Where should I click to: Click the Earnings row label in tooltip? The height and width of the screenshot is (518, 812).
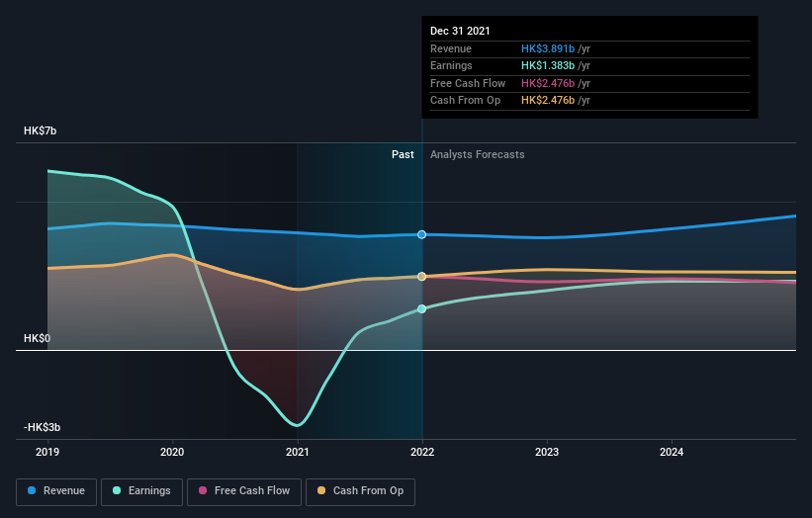coord(451,65)
